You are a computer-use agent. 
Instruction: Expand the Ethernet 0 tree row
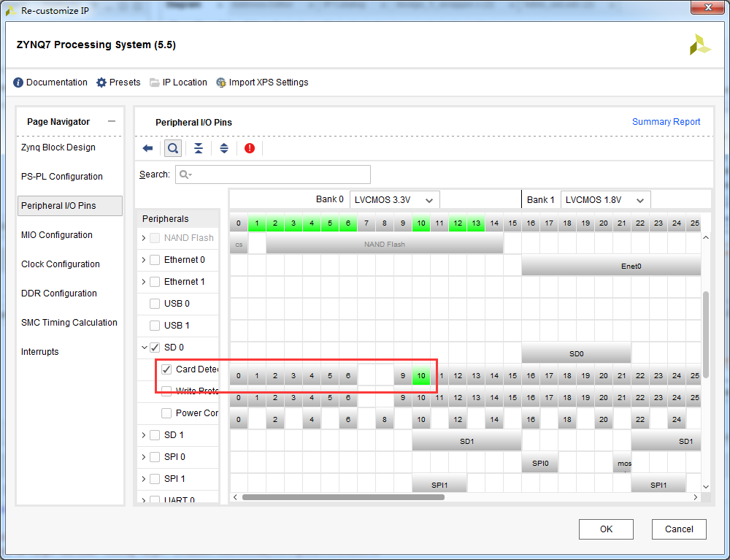pos(143,260)
